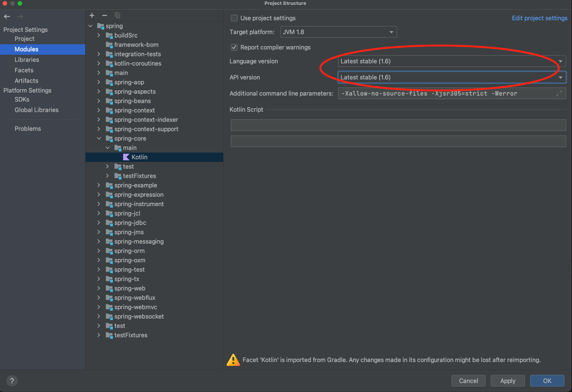Open the Language version dropdown
This screenshot has width=572, height=392.
click(x=452, y=61)
